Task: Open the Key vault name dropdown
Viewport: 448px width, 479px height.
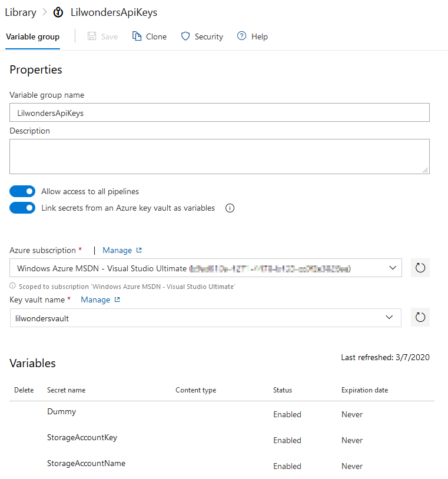Action: point(389,317)
